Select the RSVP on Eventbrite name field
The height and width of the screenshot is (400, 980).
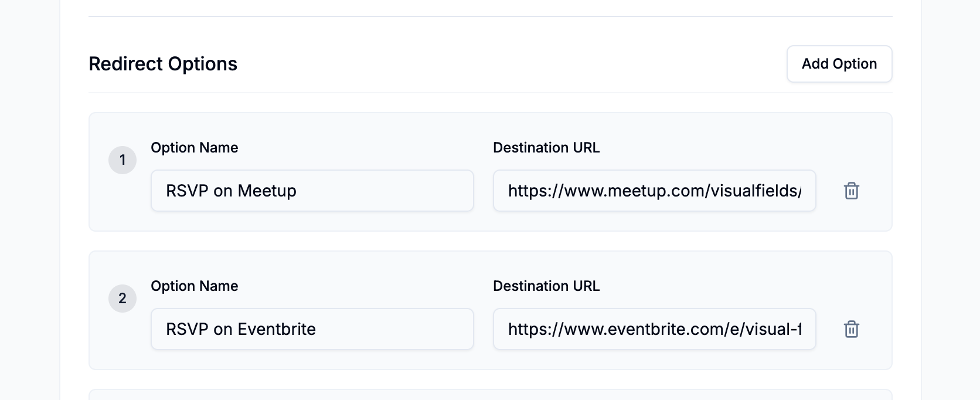click(312, 329)
